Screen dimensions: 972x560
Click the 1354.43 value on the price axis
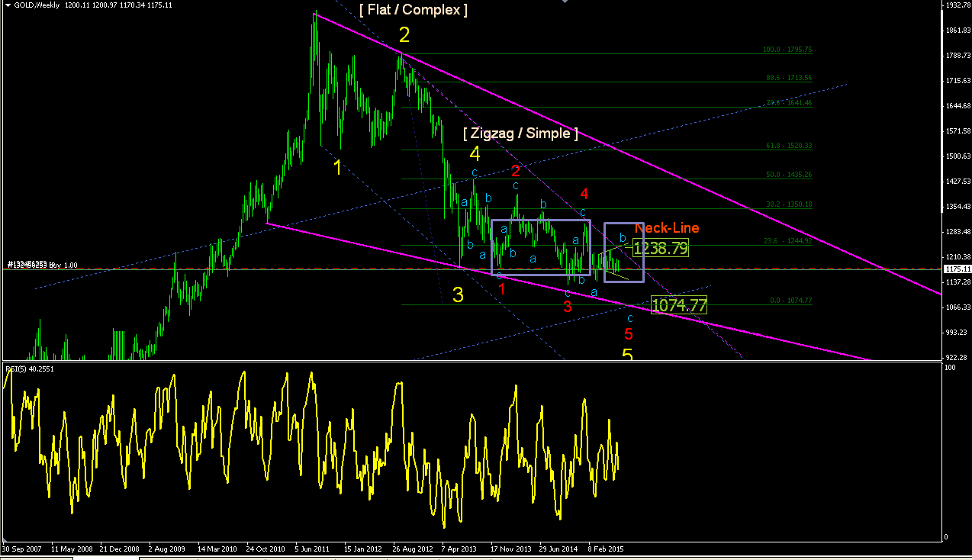click(x=958, y=207)
